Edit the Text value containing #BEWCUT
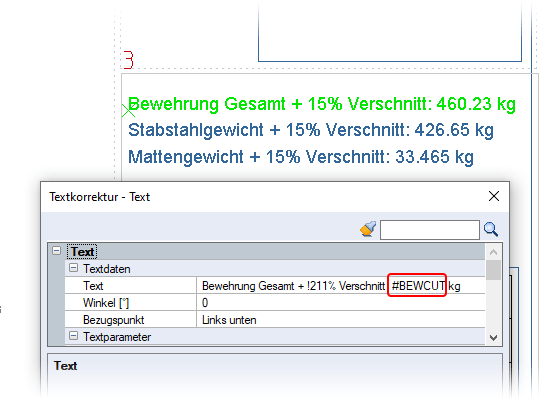The height and width of the screenshot is (398, 548). coord(340,285)
